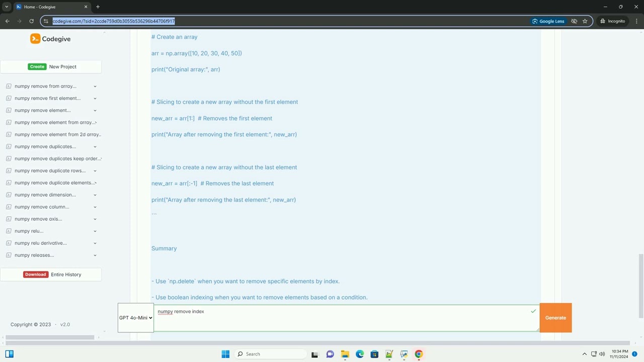Open 'numpy remove dimension...' project

pos(45,195)
